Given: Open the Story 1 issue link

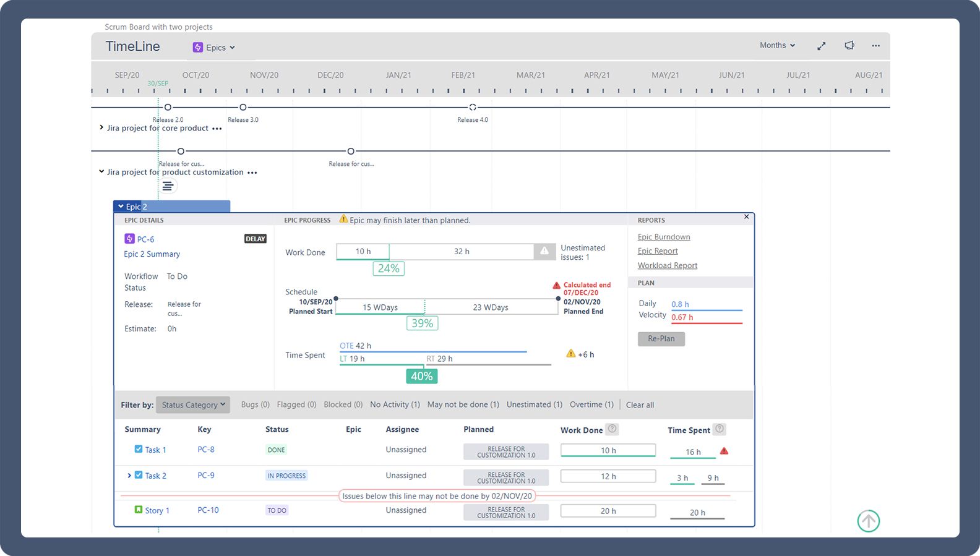Looking at the screenshot, I should pyautogui.click(x=157, y=510).
